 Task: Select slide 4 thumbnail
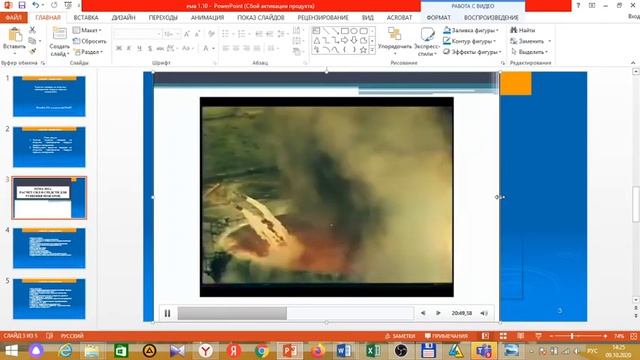[49, 248]
